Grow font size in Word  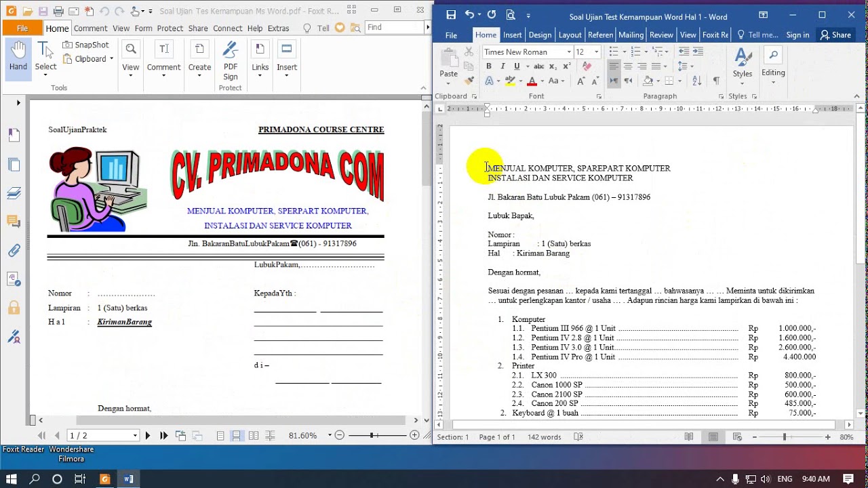pyautogui.click(x=580, y=81)
